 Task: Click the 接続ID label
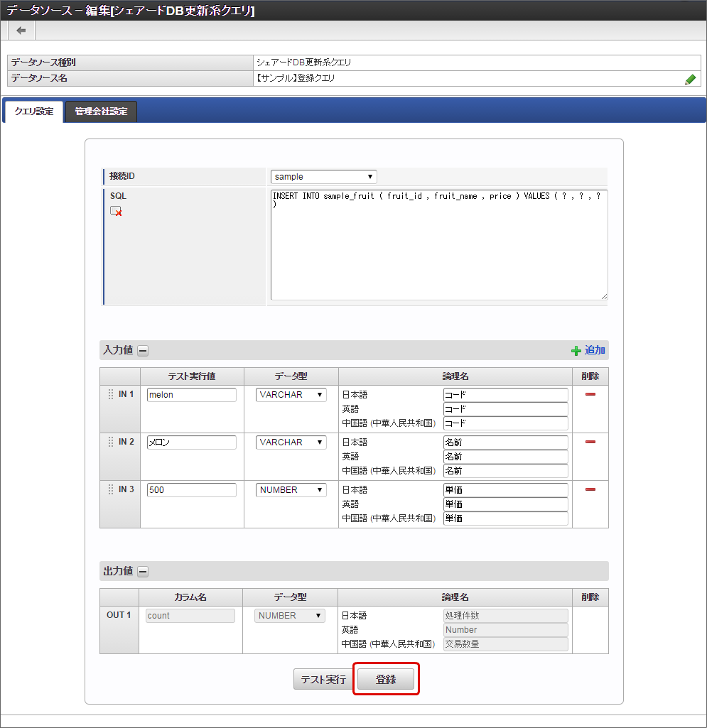pyautogui.click(x=122, y=176)
